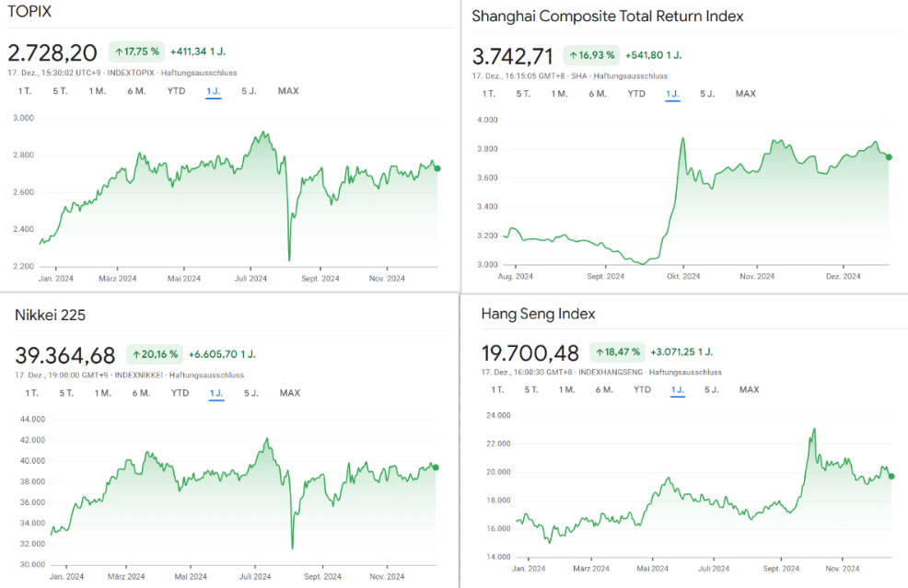The height and width of the screenshot is (588, 908).
Task: Click the TOPIX value 2.728,20
Action: 52,52
